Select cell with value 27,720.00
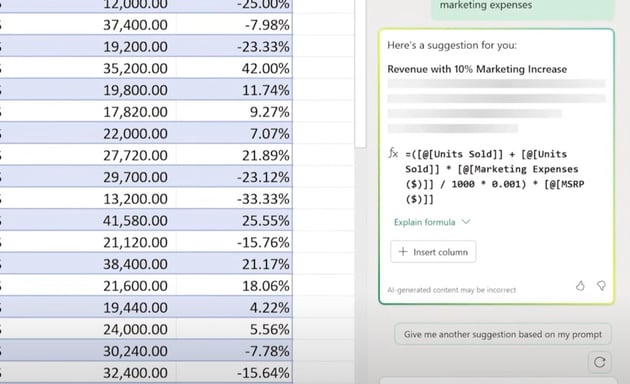 click(x=88, y=155)
